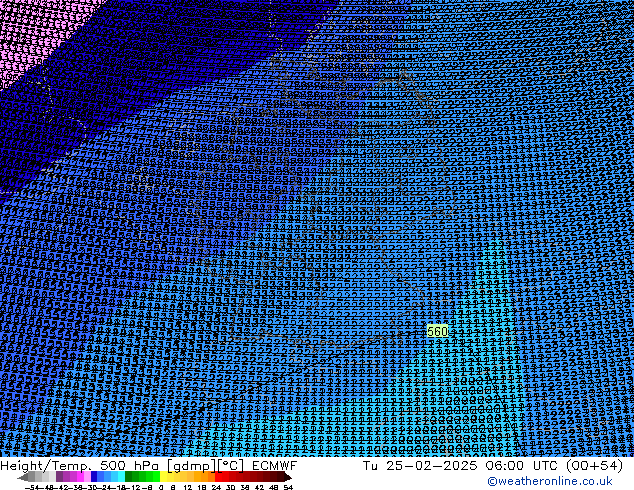Click the 0 value on the legend scale
Screen dimensions: 634x490
161,488
